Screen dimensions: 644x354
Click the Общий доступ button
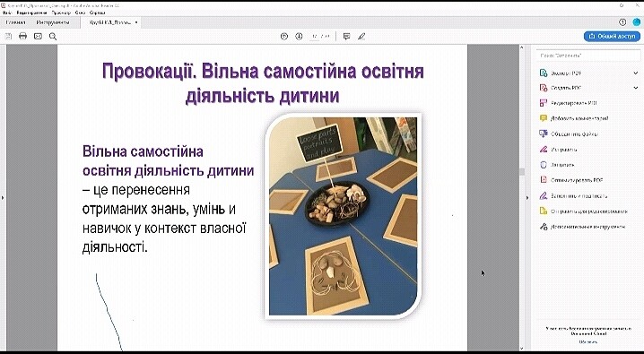[612, 36]
